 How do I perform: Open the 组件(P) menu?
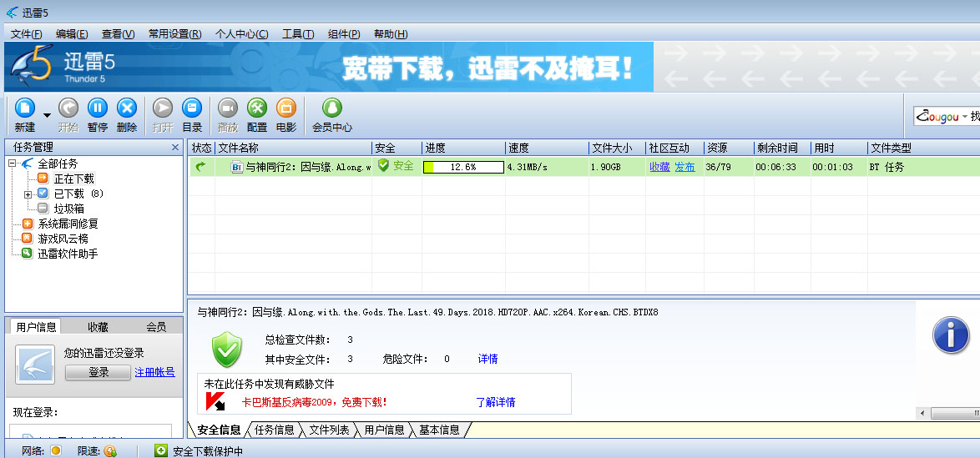pyautogui.click(x=345, y=33)
